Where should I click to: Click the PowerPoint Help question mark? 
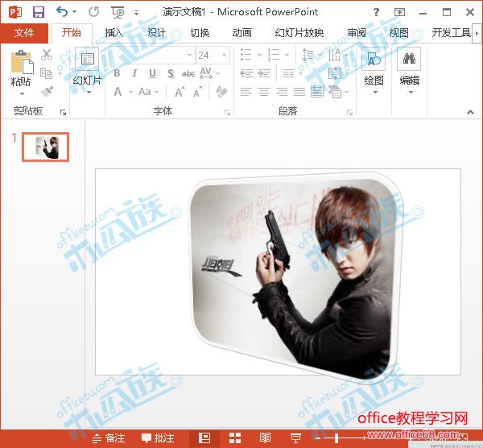376,12
